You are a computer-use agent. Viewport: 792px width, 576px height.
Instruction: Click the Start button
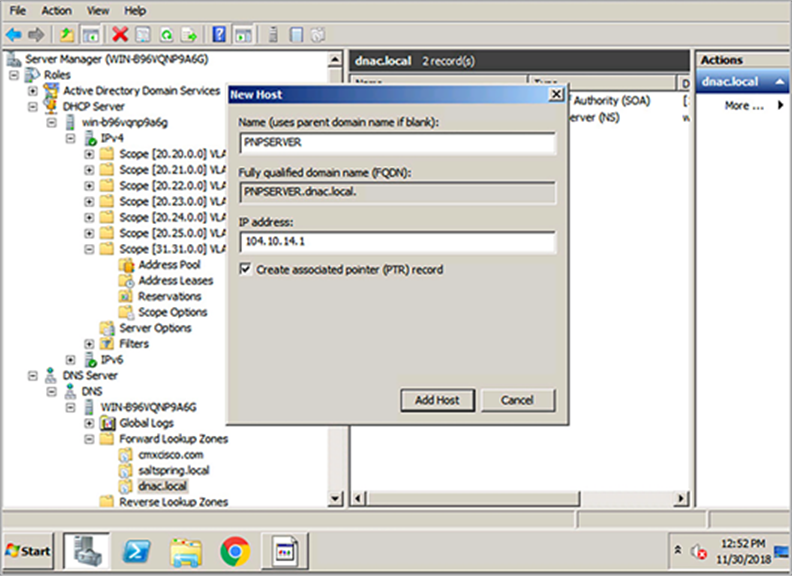(x=28, y=551)
